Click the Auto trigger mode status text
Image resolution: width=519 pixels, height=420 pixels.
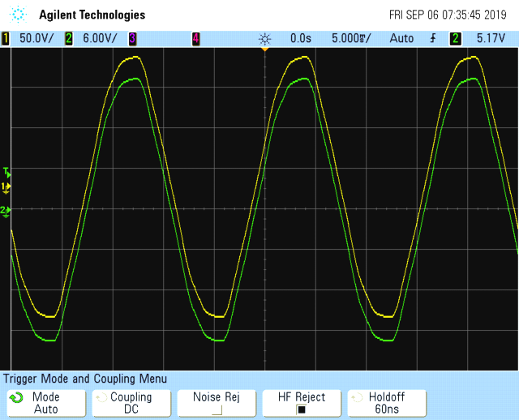[401, 38]
